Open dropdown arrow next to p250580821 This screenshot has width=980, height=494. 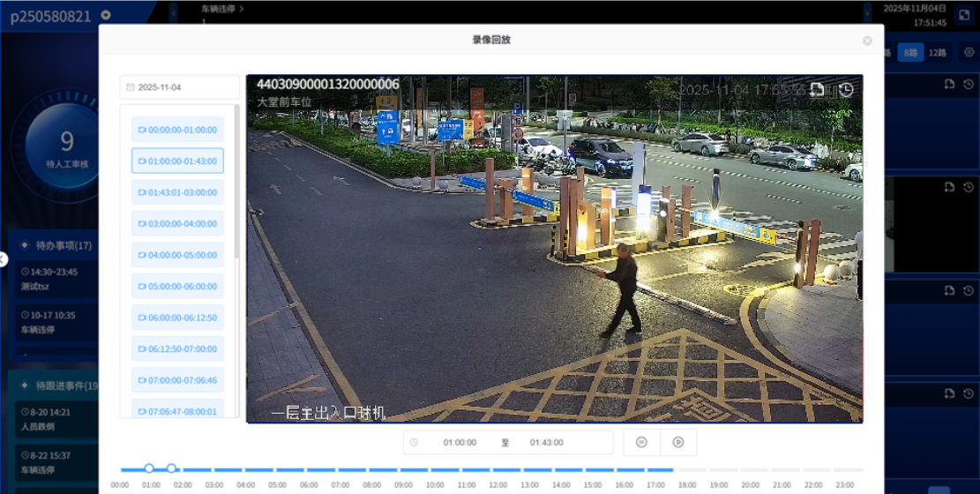click(x=106, y=15)
